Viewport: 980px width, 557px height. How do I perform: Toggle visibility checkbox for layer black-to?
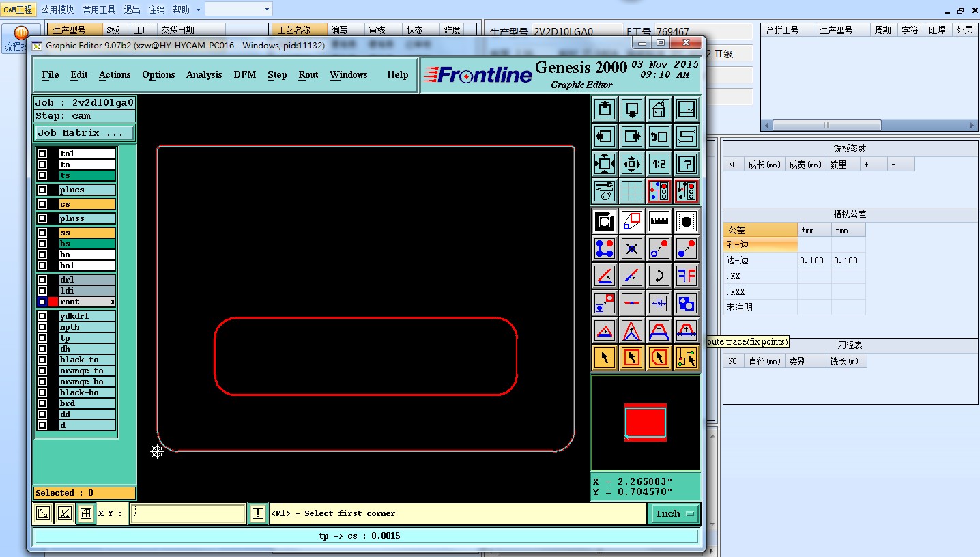tap(42, 360)
